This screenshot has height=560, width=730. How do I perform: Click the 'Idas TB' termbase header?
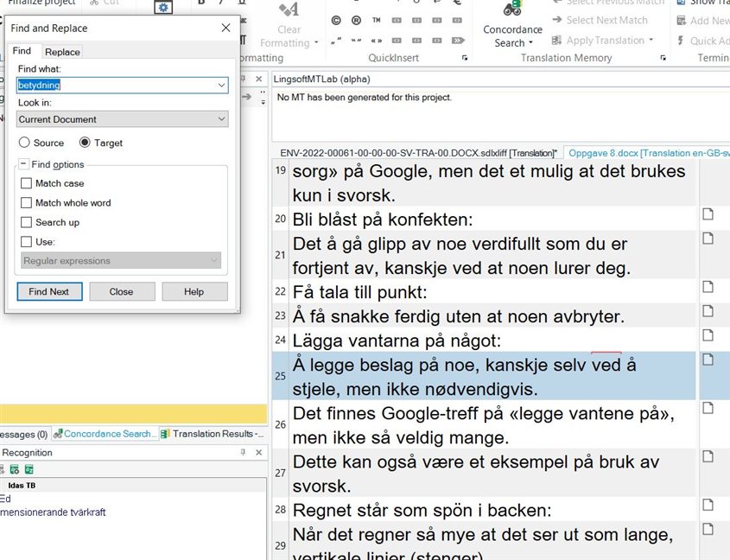tap(22, 486)
